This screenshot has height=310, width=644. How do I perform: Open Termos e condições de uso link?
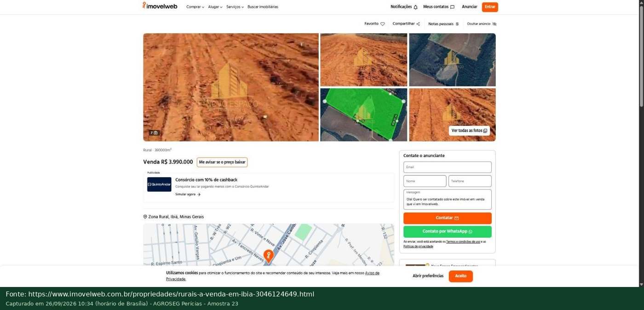463,242
